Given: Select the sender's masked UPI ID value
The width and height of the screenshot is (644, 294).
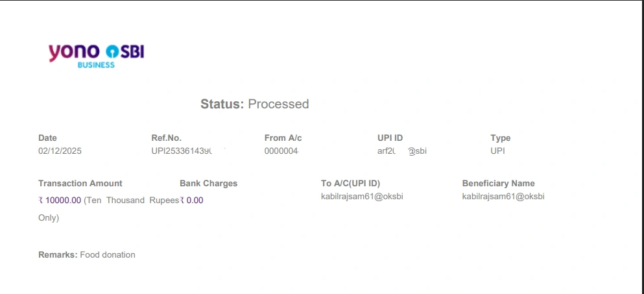Looking at the screenshot, I should tap(401, 151).
